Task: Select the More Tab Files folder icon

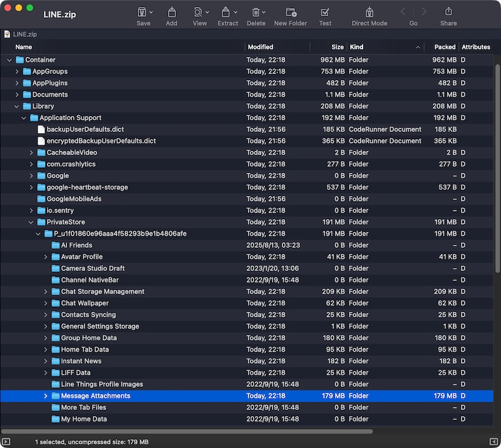Action: (56, 407)
